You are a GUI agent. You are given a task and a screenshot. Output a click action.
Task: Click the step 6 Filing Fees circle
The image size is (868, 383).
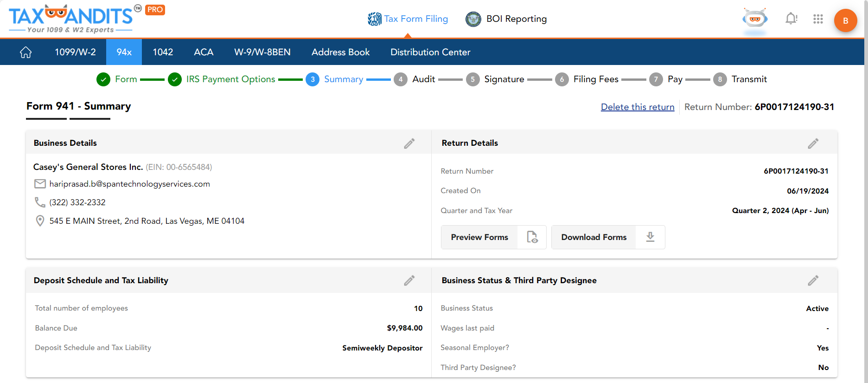click(x=562, y=79)
